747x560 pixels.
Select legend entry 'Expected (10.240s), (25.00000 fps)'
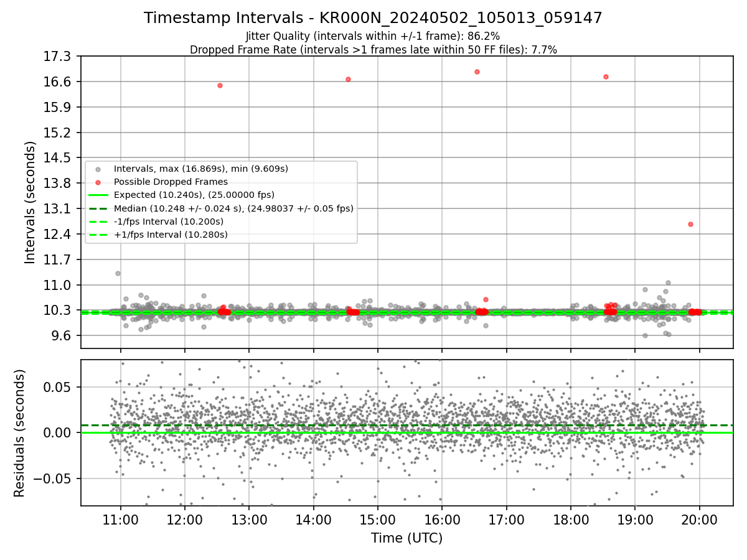pyautogui.click(x=194, y=195)
